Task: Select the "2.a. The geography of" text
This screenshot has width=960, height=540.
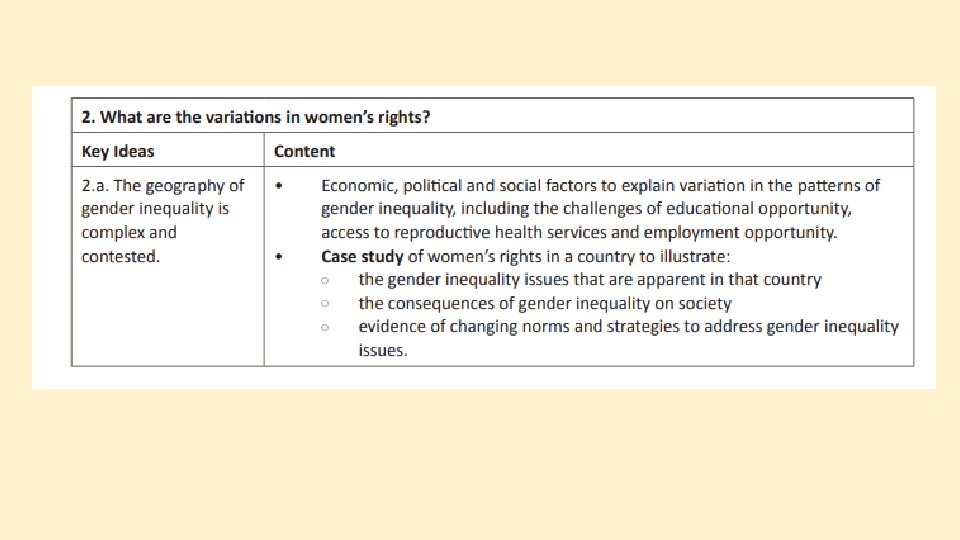Action: tap(163, 186)
